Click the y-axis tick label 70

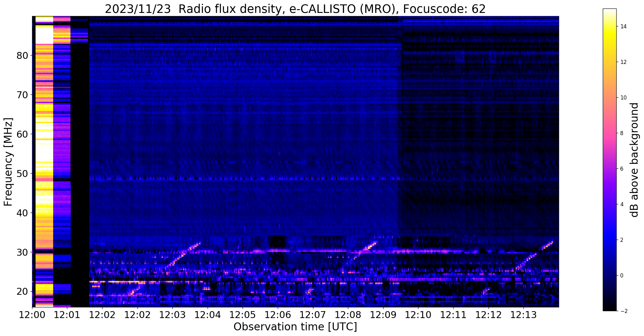(22, 95)
